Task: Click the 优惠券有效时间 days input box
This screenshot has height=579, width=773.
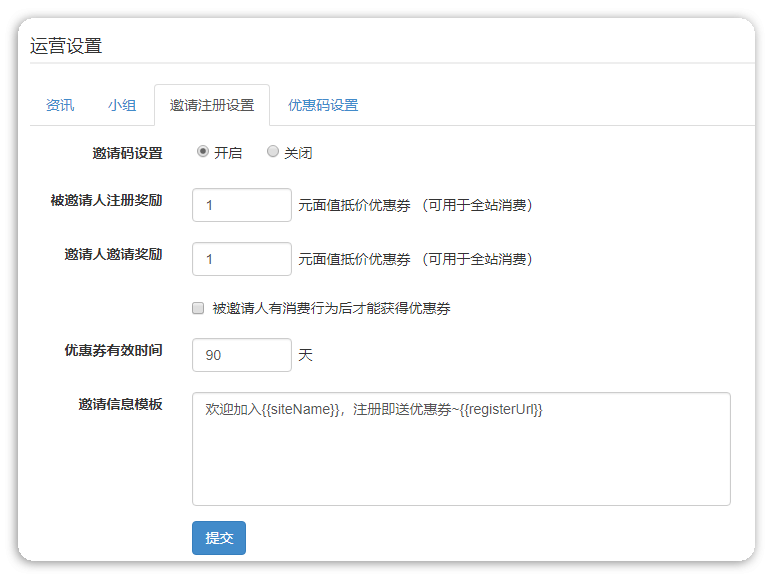Action: tap(241, 355)
